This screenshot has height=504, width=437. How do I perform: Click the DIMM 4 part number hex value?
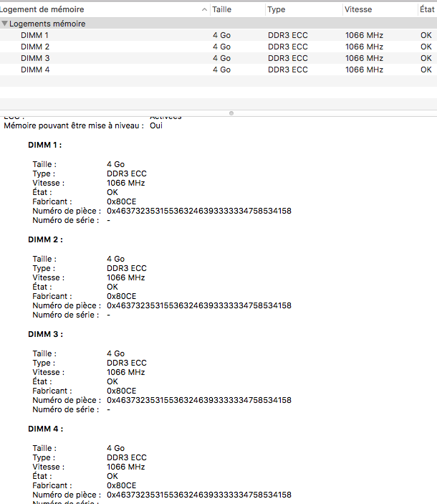point(199,495)
